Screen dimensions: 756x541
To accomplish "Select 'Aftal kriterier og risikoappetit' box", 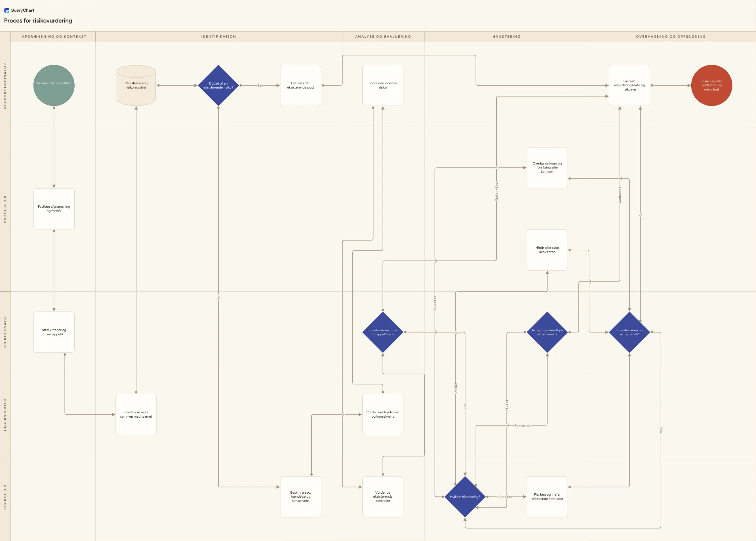I will point(54,332).
